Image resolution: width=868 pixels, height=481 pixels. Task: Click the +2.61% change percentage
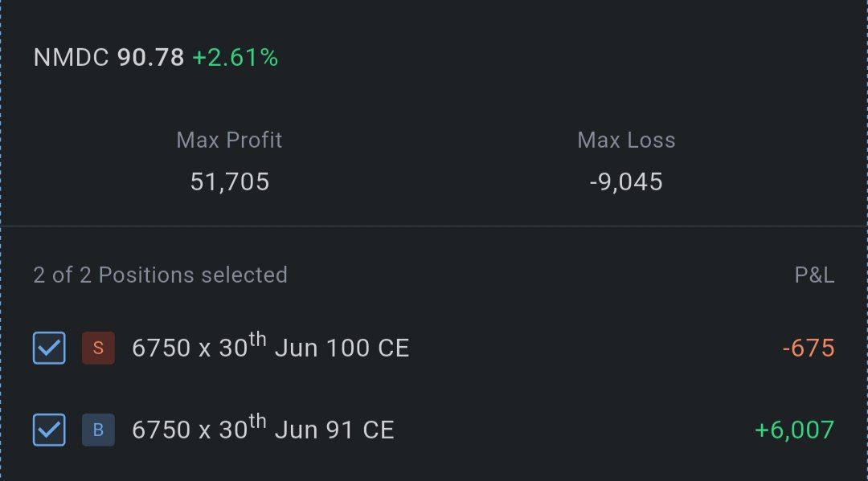pos(235,58)
